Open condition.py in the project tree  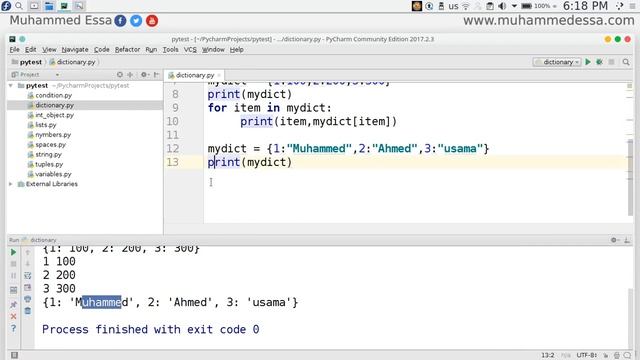pyautogui.click(x=53, y=95)
